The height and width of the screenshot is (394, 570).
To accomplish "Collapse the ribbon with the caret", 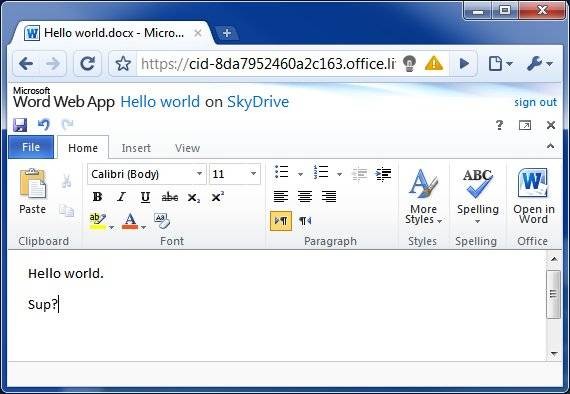I will [x=550, y=146].
